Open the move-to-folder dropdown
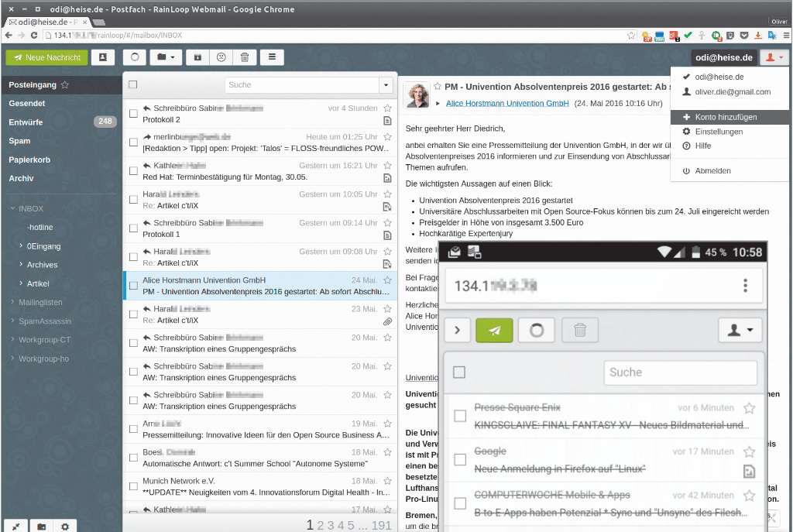 166,57
